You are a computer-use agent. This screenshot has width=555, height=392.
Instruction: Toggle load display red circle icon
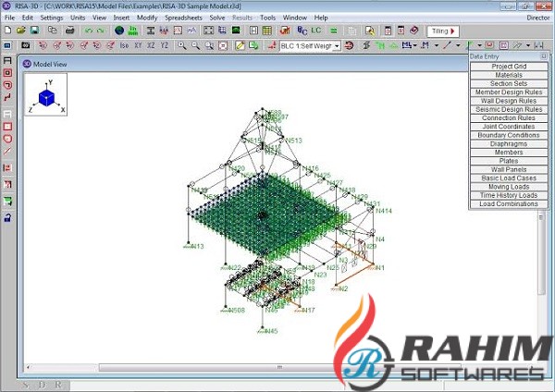(349, 45)
